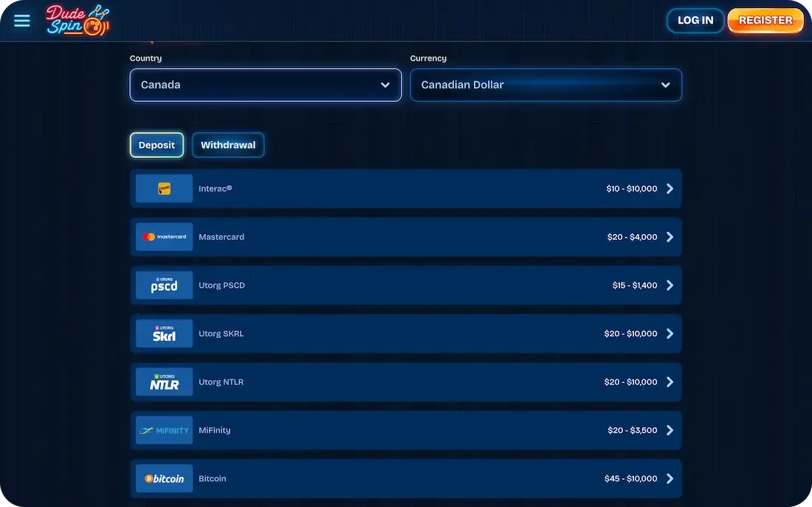Image resolution: width=812 pixels, height=507 pixels.
Task: Select the Utorg PSCD payment row
Action: click(x=406, y=285)
